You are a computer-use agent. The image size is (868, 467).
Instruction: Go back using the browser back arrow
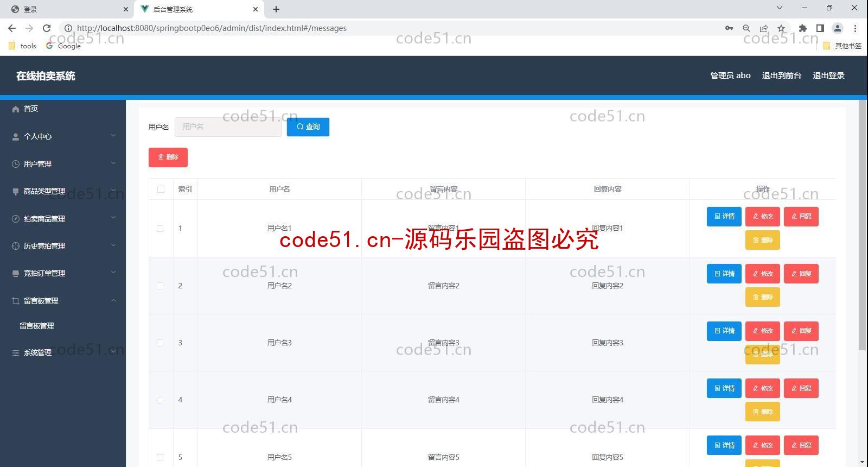pos(12,28)
